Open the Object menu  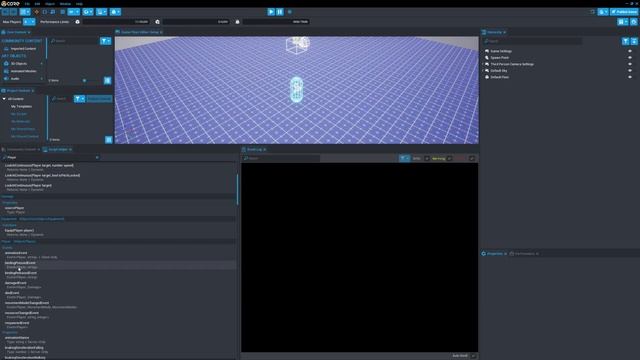coord(50,4)
